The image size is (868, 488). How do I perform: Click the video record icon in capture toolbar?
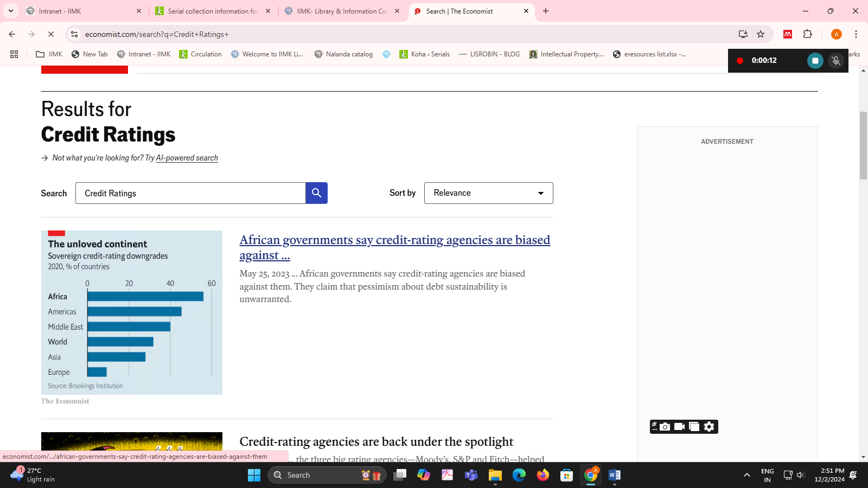click(x=679, y=427)
